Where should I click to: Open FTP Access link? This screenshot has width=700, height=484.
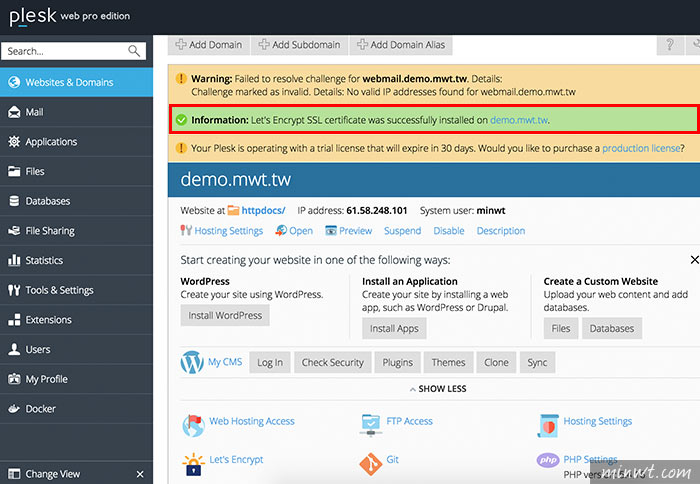(x=409, y=421)
